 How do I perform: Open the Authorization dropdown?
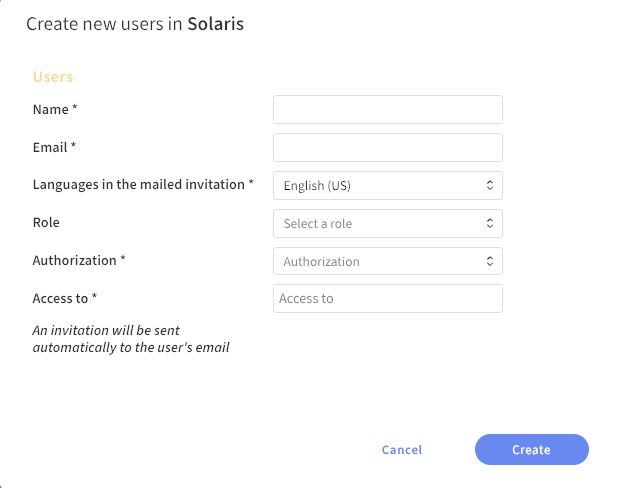[x=387, y=262]
